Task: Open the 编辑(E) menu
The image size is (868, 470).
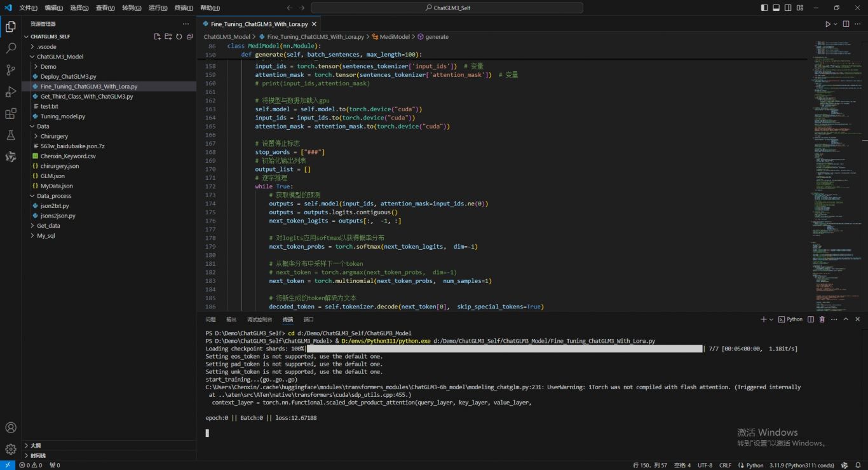Action: coord(54,8)
